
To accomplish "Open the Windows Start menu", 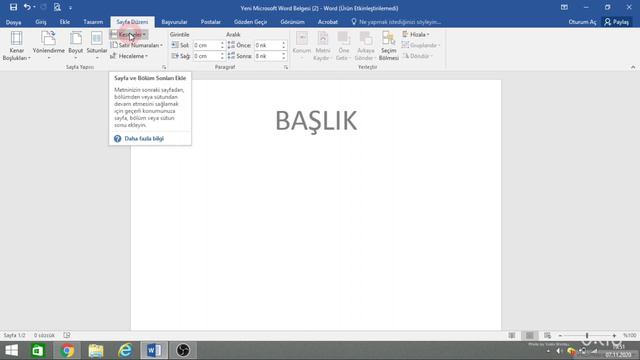I will [x=11, y=351].
